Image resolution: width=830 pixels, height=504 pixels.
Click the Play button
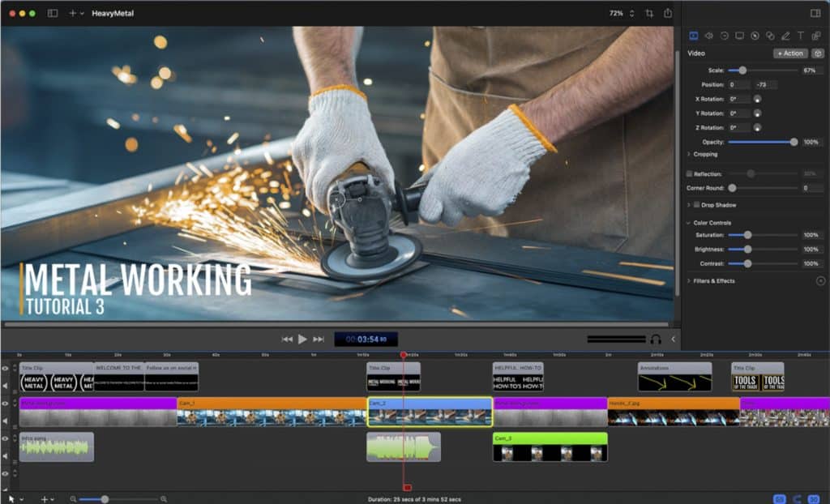302,339
